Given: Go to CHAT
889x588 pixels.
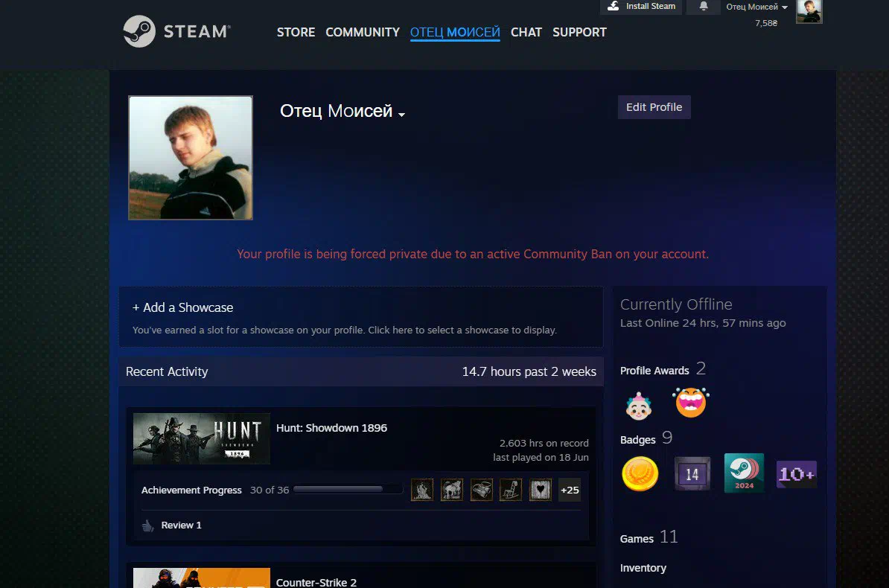Looking at the screenshot, I should [526, 32].
